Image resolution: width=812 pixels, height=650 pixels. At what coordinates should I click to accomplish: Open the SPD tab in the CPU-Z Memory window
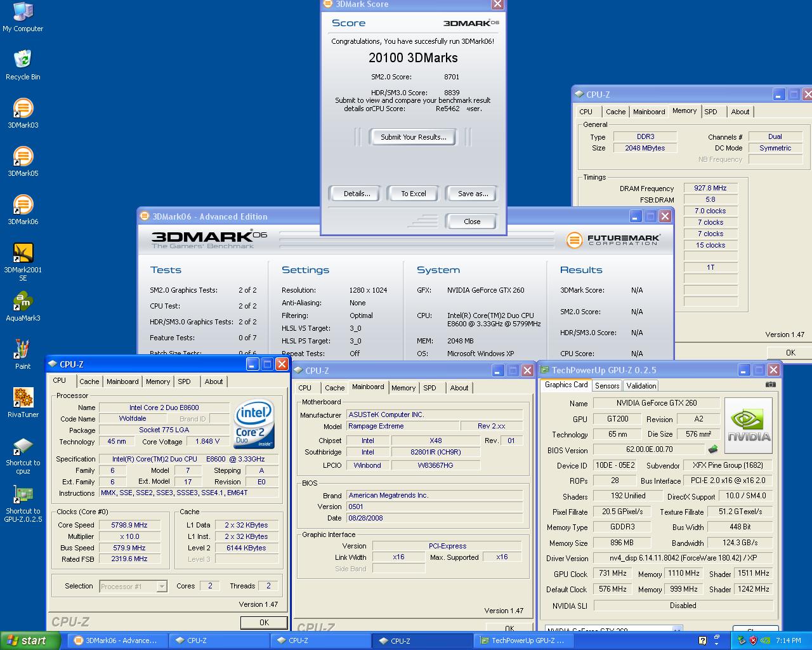pyautogui.click(x=710, y=112)
